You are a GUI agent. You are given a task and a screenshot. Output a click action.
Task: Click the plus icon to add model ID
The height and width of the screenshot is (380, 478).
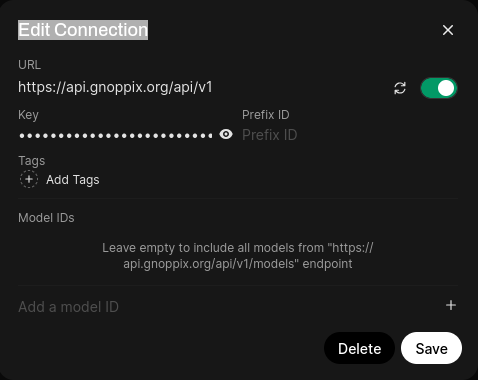451,305
